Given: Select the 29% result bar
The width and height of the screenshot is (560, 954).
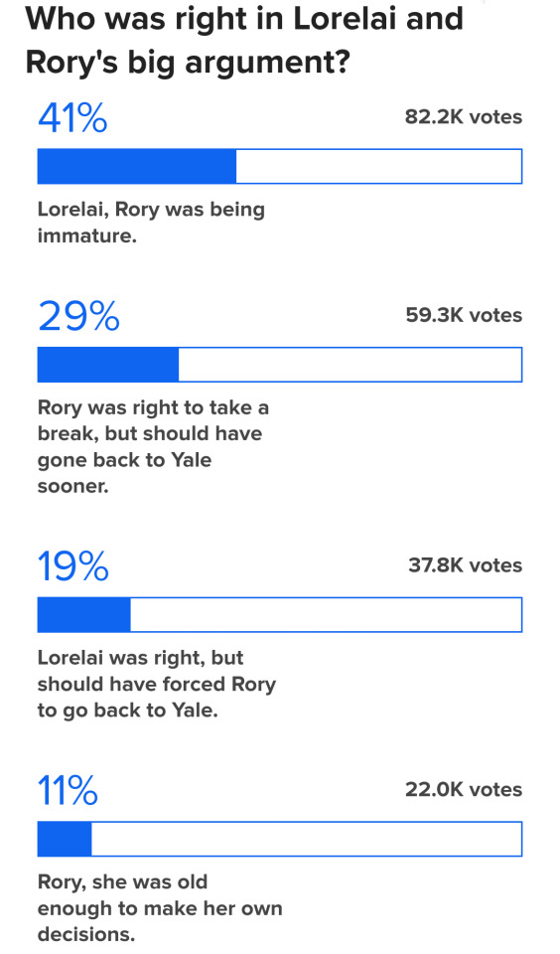Looking at the screenshot, I should [x=280, y=365].
